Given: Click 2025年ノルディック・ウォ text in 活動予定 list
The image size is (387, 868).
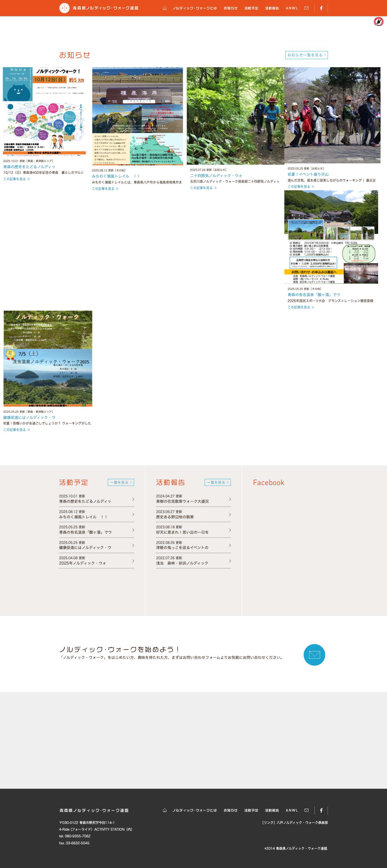Looking at the screenshot, I should coord(83,563).
